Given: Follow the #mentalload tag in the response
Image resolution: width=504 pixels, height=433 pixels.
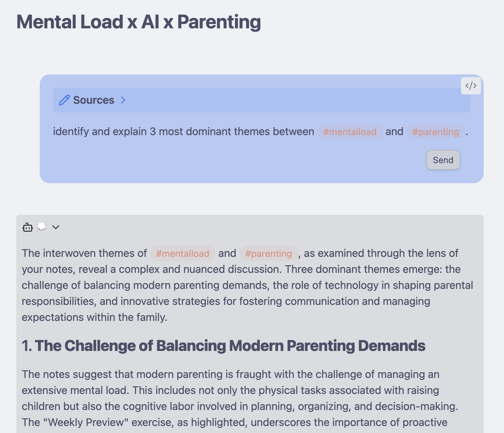Looking at the screenshot, I should pos(182,254).
